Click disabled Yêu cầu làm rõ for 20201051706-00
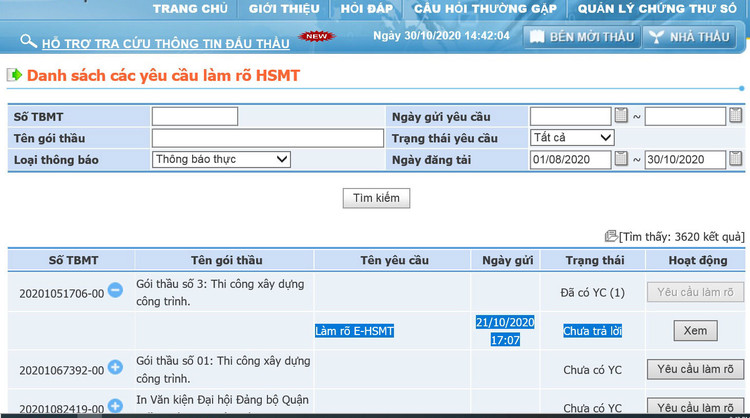Image resolution: width=750 pixels, height=418 pixels. click(x=695, y=292)
